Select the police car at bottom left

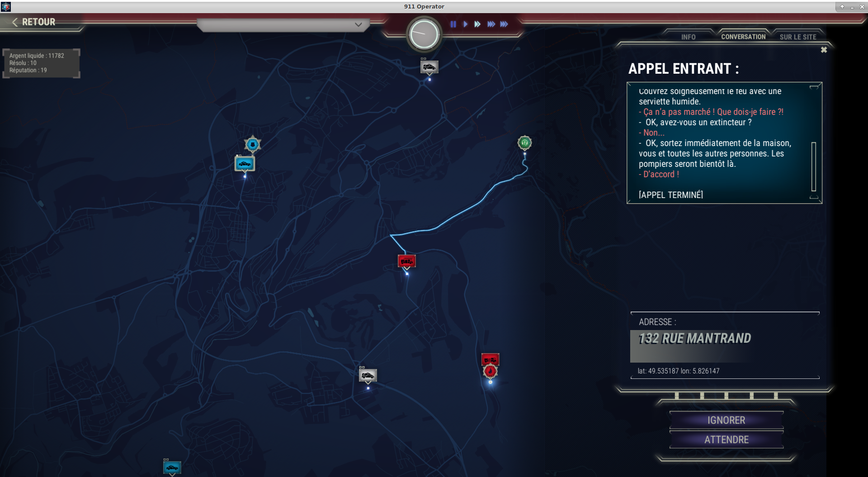(172, 468)
